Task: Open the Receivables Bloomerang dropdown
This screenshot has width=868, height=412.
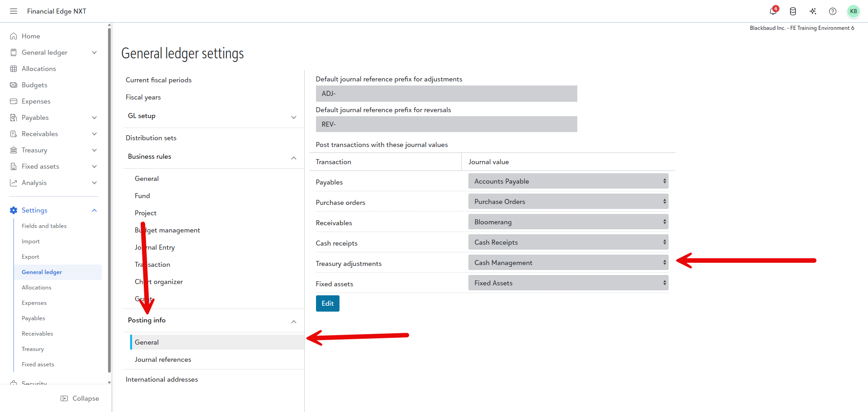Action: 568,222
